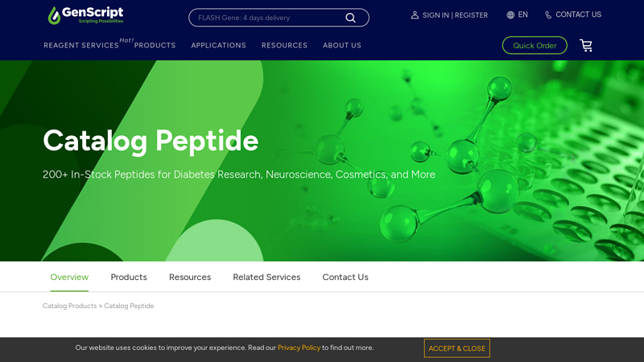
Task: Open Sign In | Register link
Action: [x=455, y=15]
